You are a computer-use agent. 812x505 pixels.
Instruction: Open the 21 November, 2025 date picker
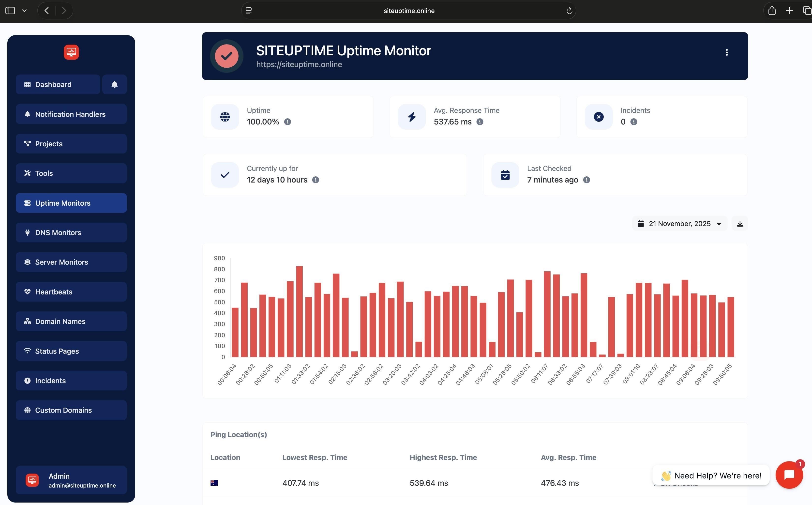click(679, 223)
